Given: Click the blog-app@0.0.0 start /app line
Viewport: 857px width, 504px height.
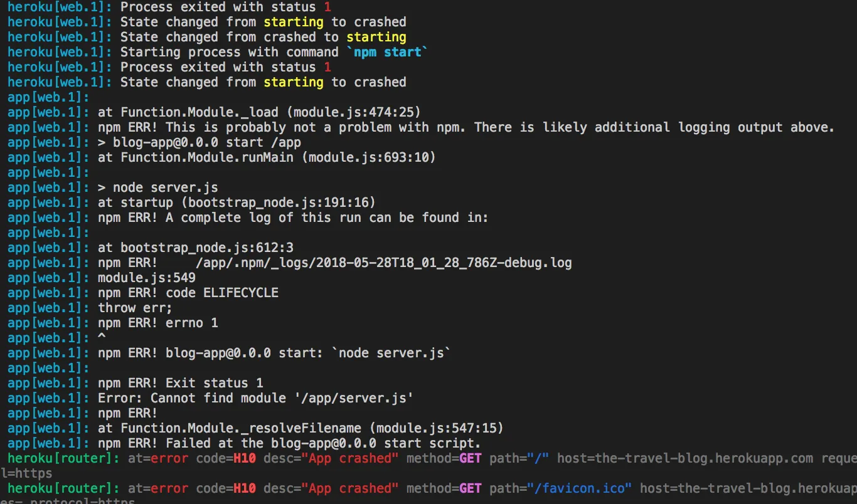Looking at the screenshot, I should 200,142.
